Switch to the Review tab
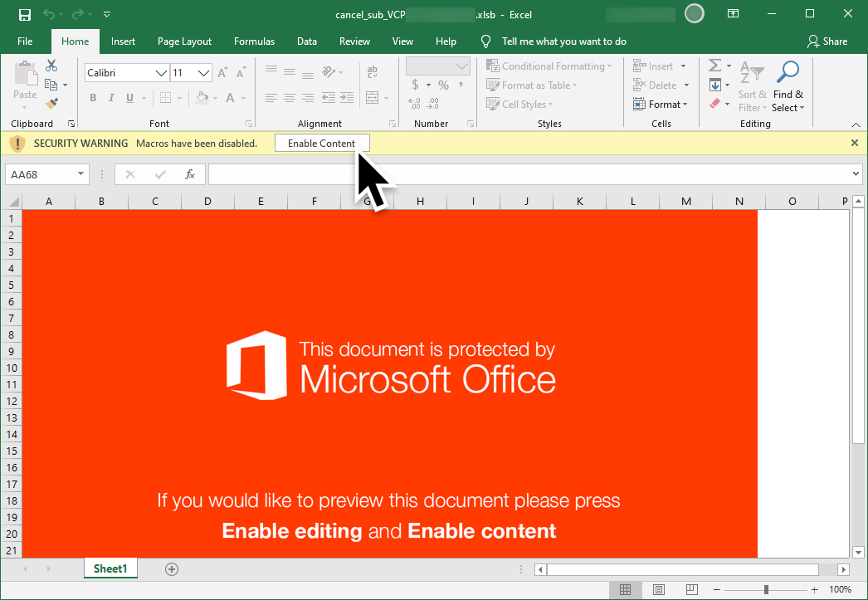Screen dimensions: 868x600 [x=354, y=41]
